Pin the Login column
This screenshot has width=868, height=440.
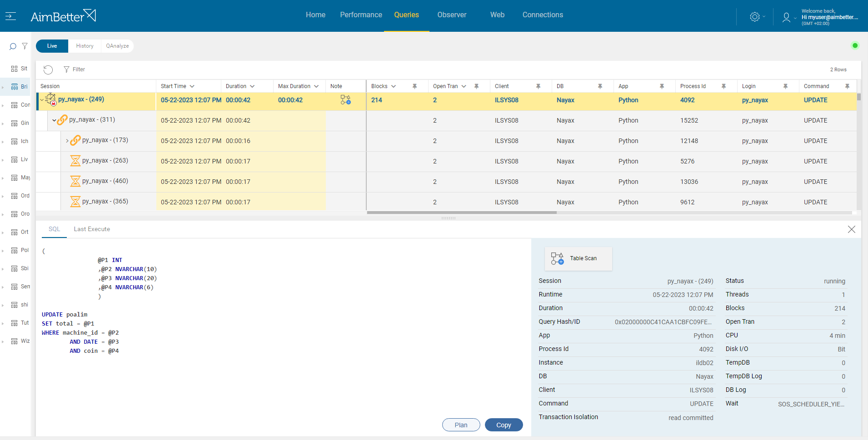(786, 86)
